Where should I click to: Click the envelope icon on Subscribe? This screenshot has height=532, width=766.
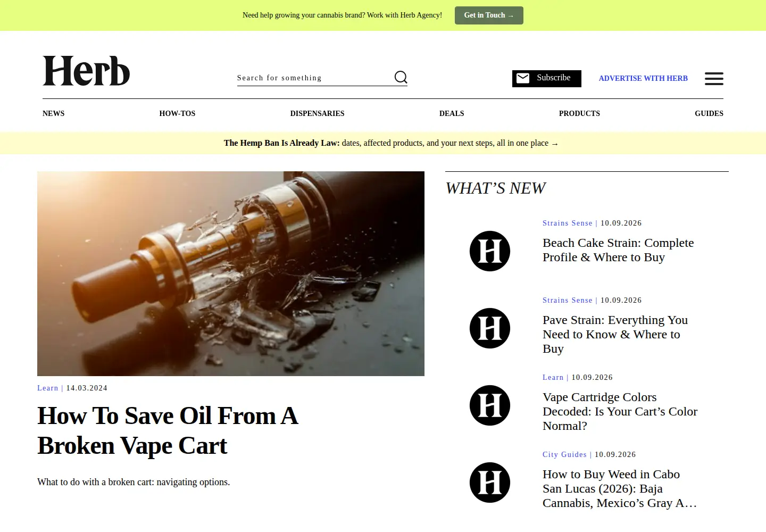(523, 78)
